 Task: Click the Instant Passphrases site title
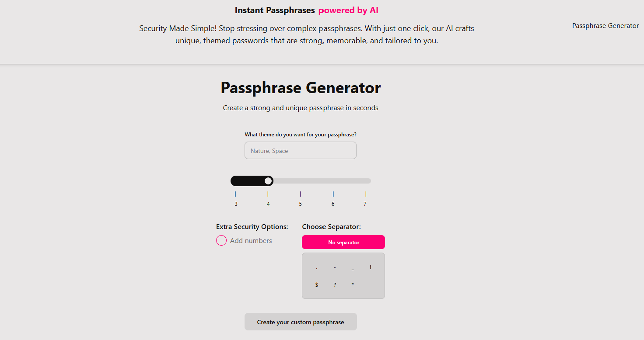[x=275, y=10]
